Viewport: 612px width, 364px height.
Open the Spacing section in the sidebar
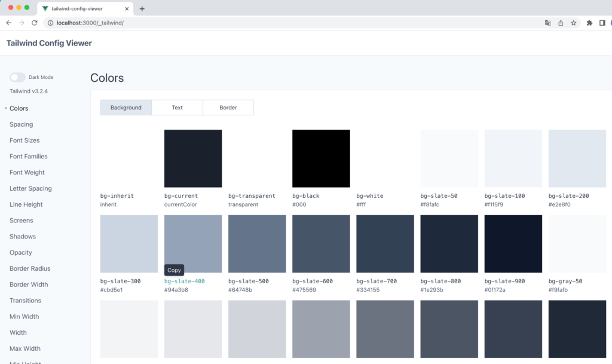click(x=21, y=124)
